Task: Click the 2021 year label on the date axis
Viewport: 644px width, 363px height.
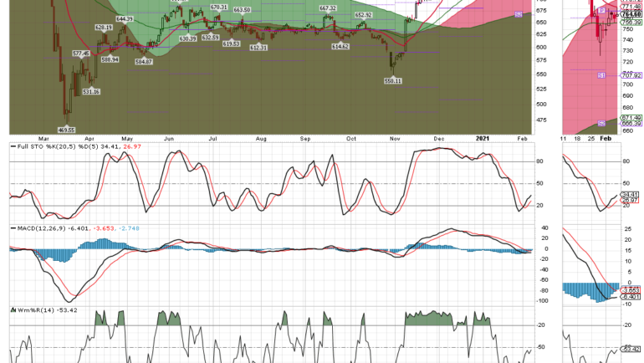Action: point(483,138)
